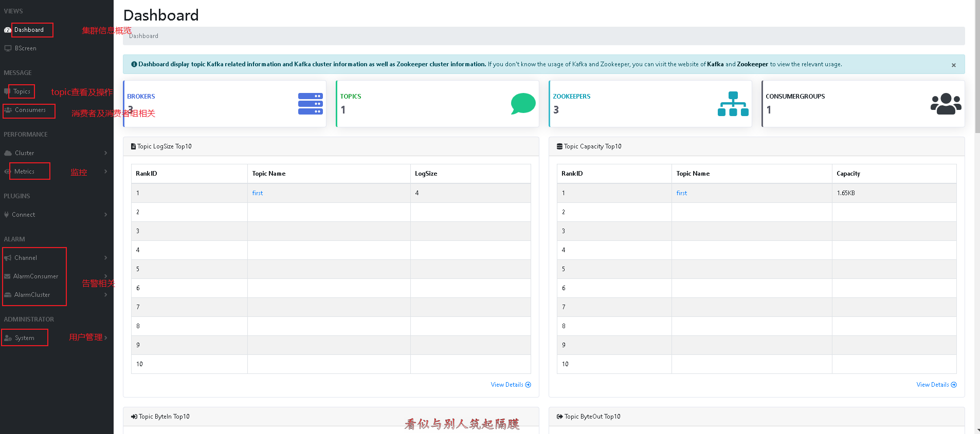Click the Brokers server stack icon

311,104
